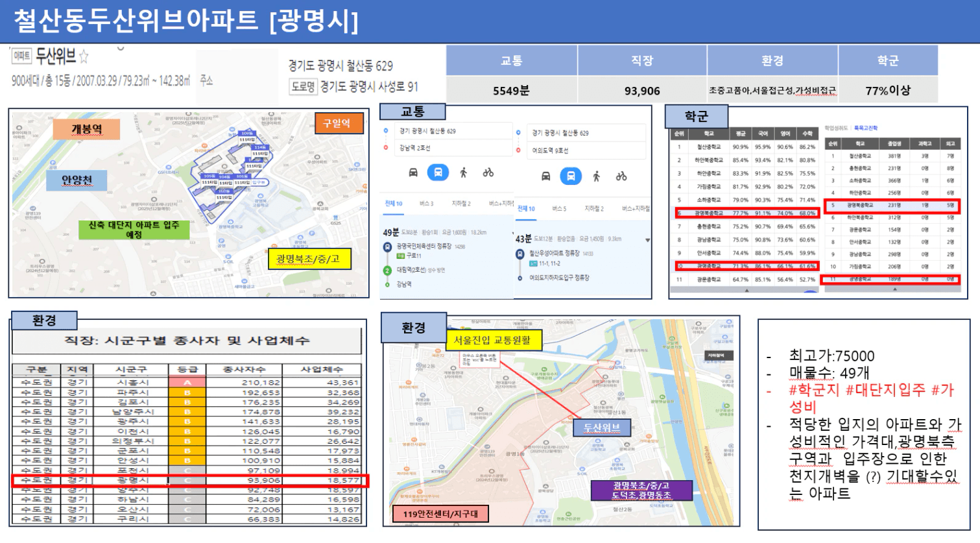The width and height of the screenshot is (980, 543).
Task: Click the green line 2 badge at 대림역
Action: point(387,271)
